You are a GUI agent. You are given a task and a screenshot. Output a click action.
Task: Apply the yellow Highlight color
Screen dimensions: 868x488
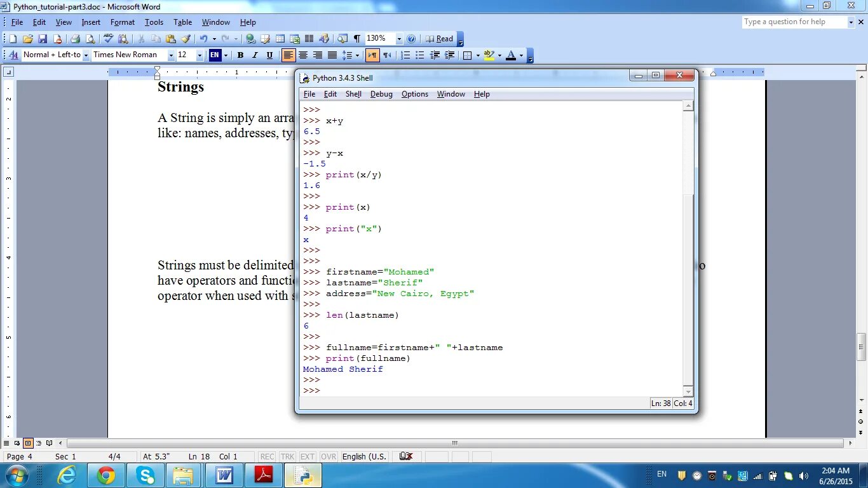489,55
